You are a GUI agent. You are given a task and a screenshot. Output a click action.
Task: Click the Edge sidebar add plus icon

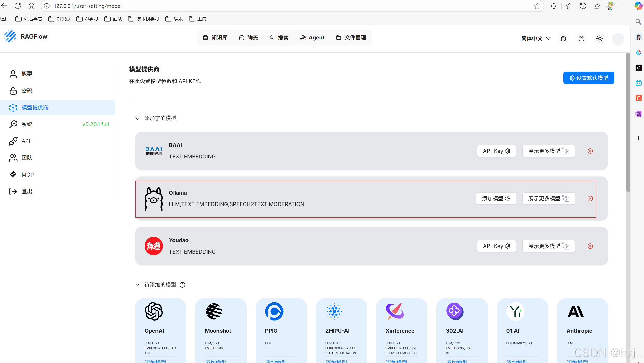coord(638,138)
